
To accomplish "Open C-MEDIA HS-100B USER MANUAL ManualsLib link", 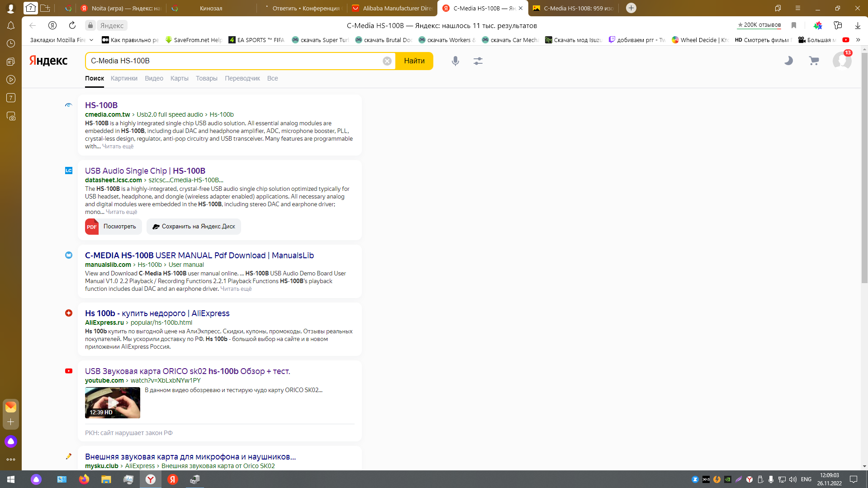I will pyautogui.click(x=199, y=256).
